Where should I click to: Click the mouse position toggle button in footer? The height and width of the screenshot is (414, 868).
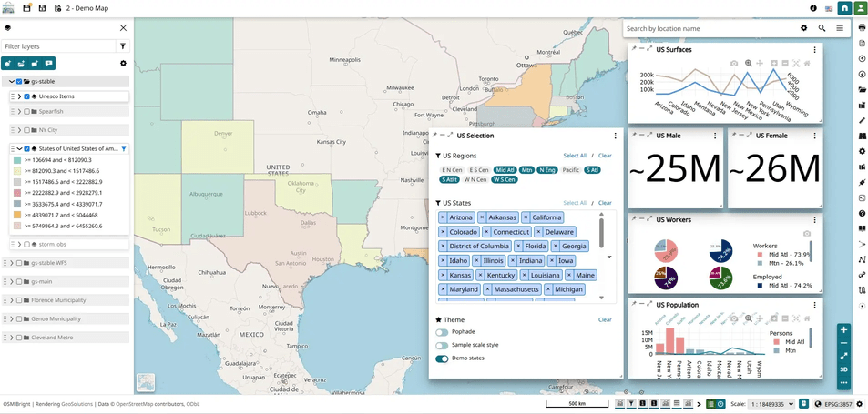(803, 404)
